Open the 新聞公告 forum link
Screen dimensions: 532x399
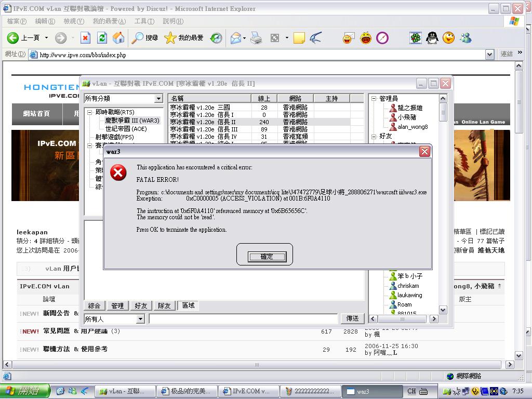(x=56, y=313)
